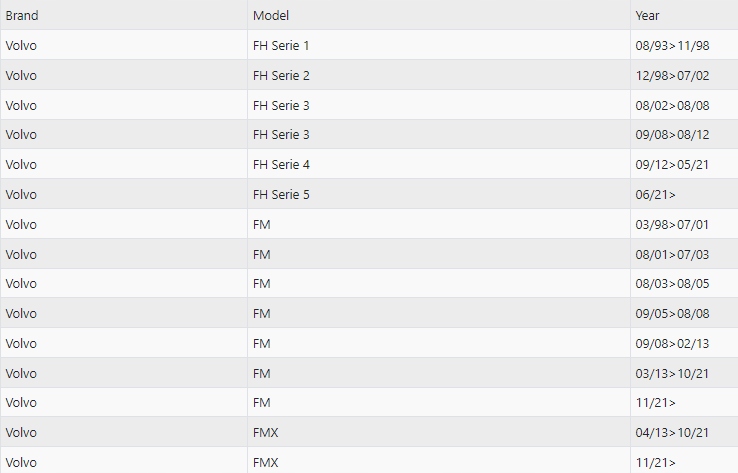The image size is (738, 473).
Task: Click the 06/21> year cell
Action: pyautogui.click(x=656, y=195)
